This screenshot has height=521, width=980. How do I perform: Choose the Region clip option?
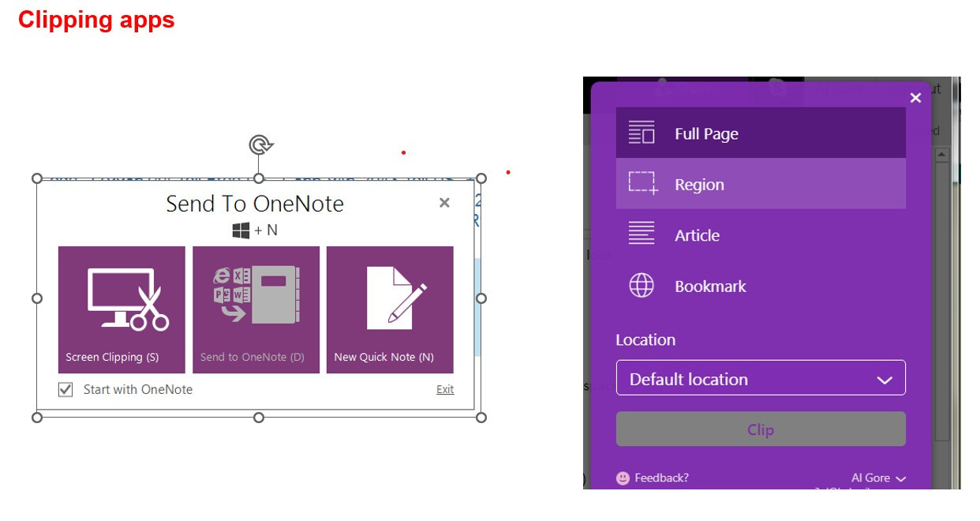pos(760,184)
